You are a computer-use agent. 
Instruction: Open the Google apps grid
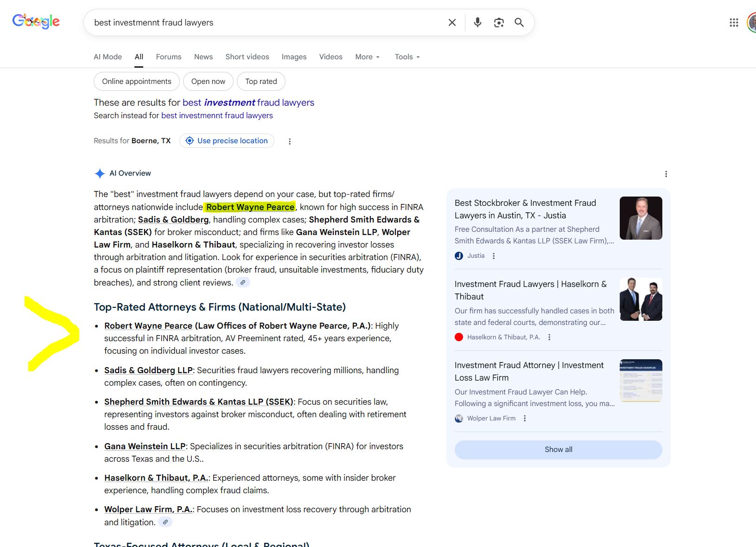(733, 23)
